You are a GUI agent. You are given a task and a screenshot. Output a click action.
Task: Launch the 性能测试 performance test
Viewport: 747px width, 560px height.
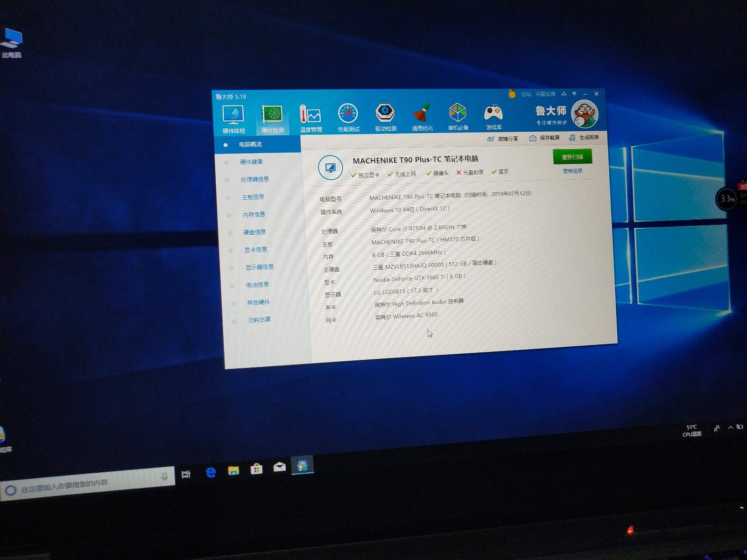pyautogui.click(x=348, y=118)
